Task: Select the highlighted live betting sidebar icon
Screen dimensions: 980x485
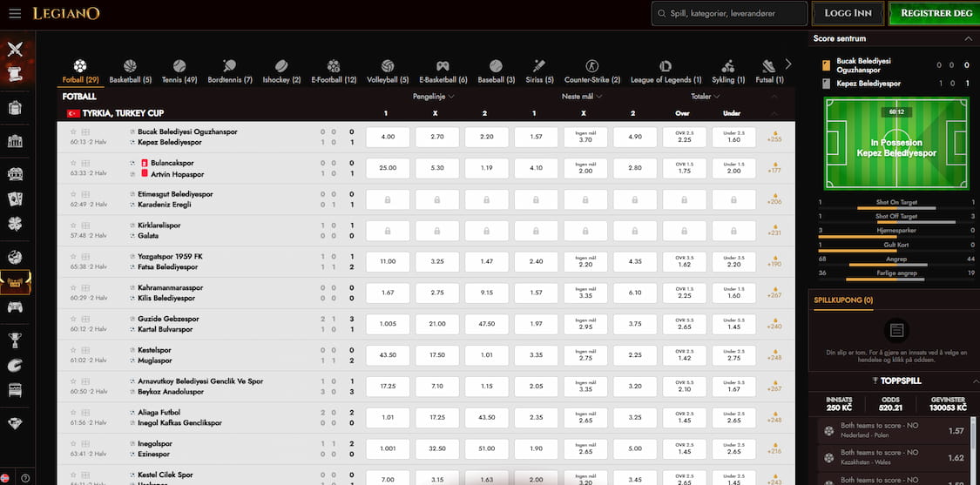Action: click(15, 282)
